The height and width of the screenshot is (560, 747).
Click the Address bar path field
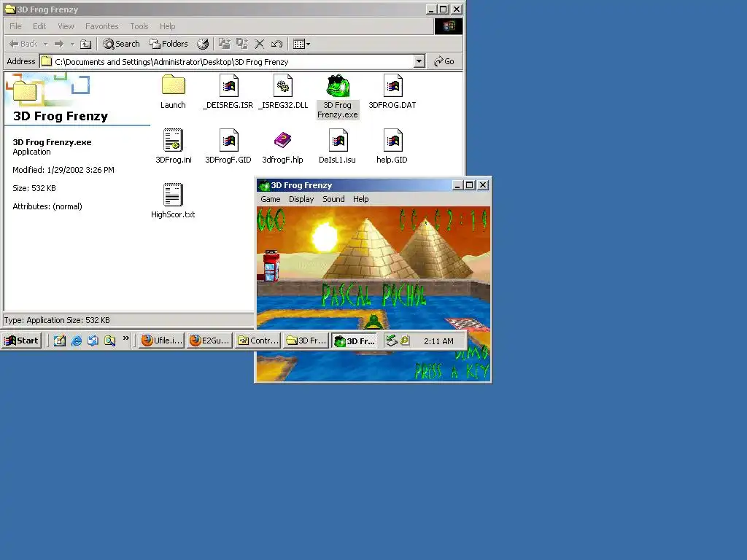[227, 61]
